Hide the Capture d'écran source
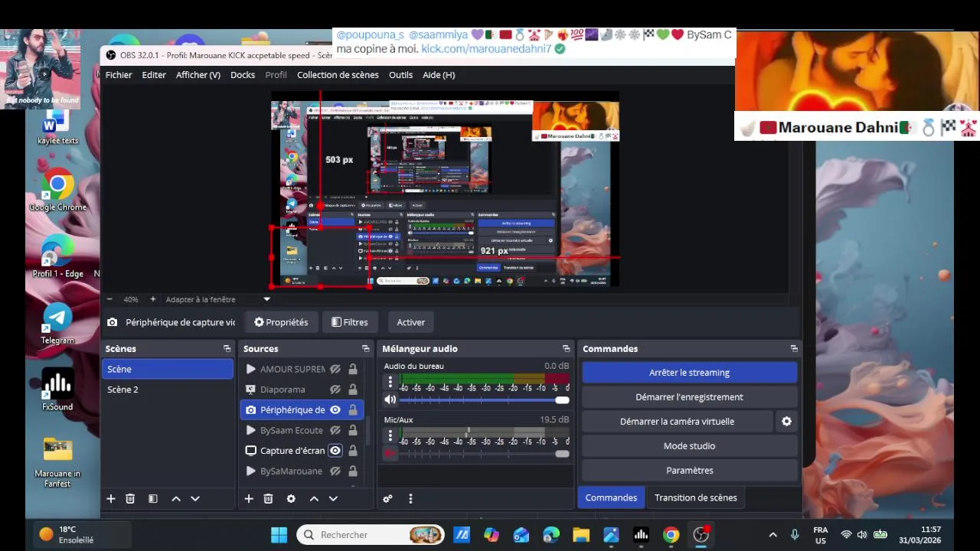 point(335,451)
